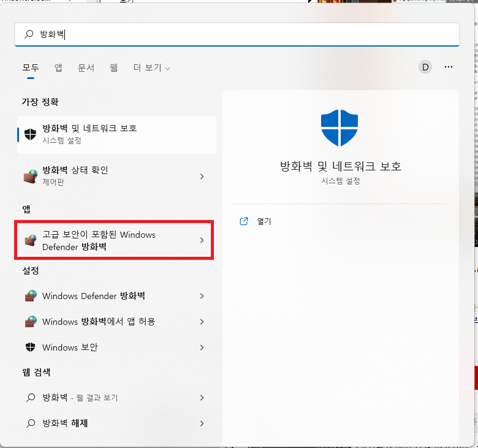Expand chevron for 방화벽 웹 결과 보기
The height and width of the screenshot is (448, 478).
[202, 397]
